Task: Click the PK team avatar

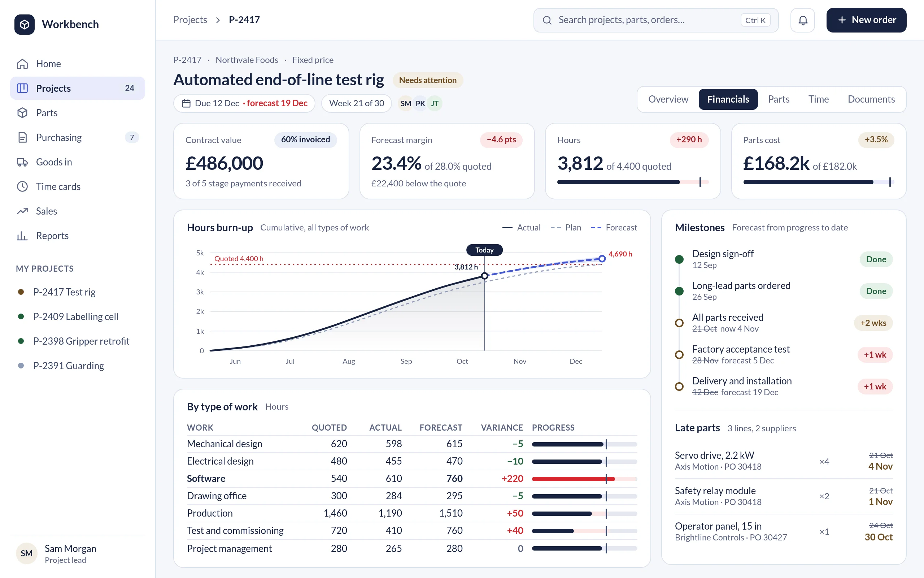Action: coord(420,103)
